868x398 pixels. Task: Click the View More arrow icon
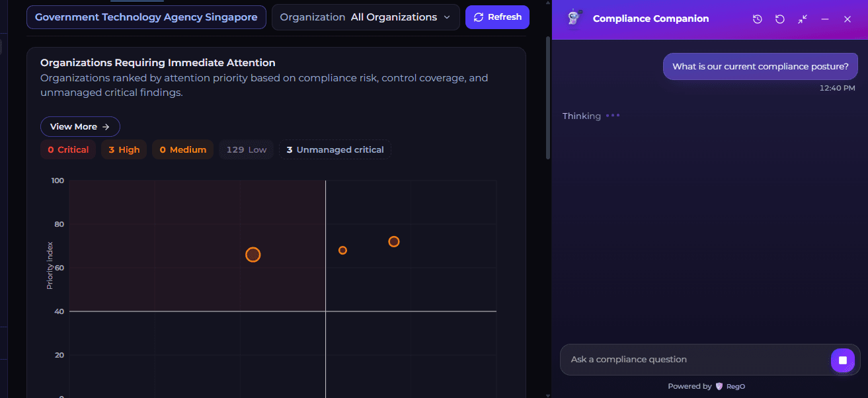[106, 126]
